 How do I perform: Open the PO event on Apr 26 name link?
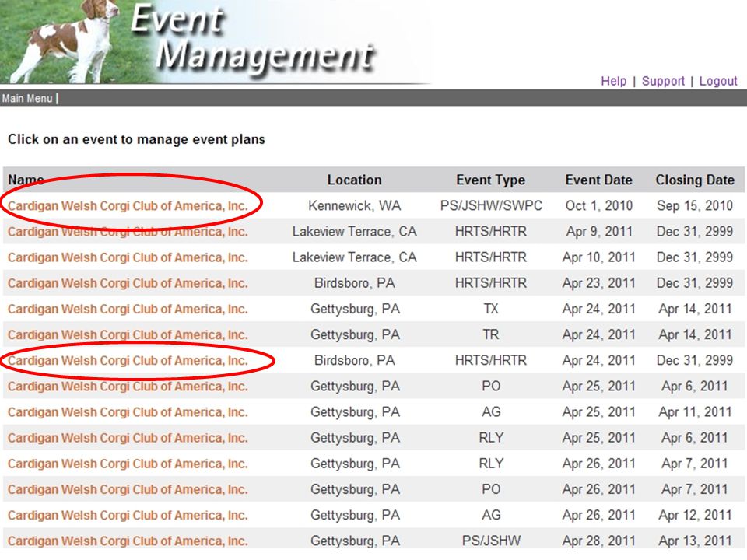pos(128,488)
